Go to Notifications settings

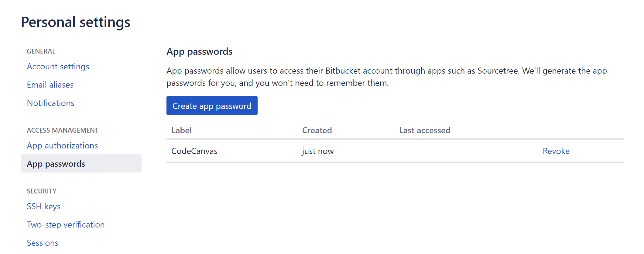point(50,103)
